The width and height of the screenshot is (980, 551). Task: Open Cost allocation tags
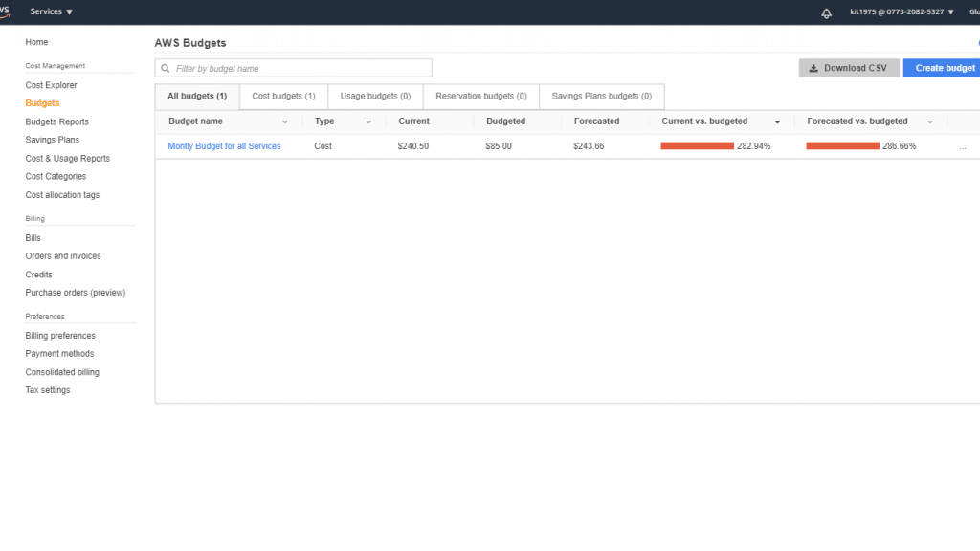(62, 195)
